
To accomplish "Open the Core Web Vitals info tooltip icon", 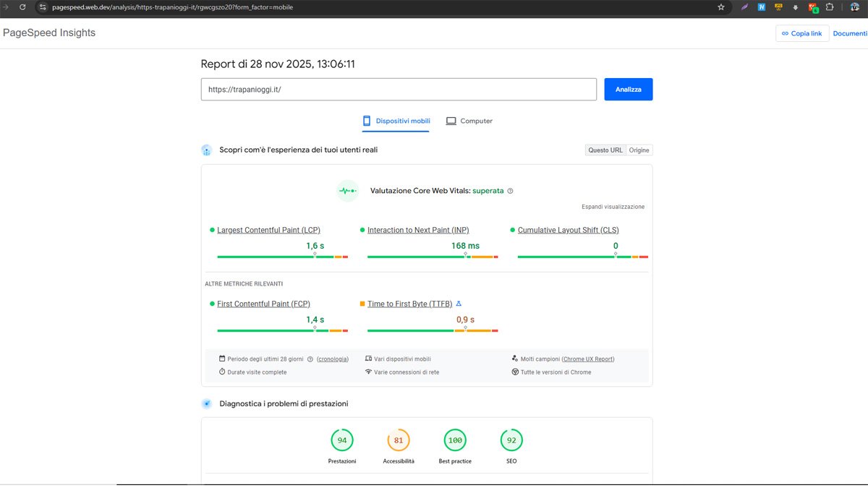I will pyautogui.click(x=510, y=190).
